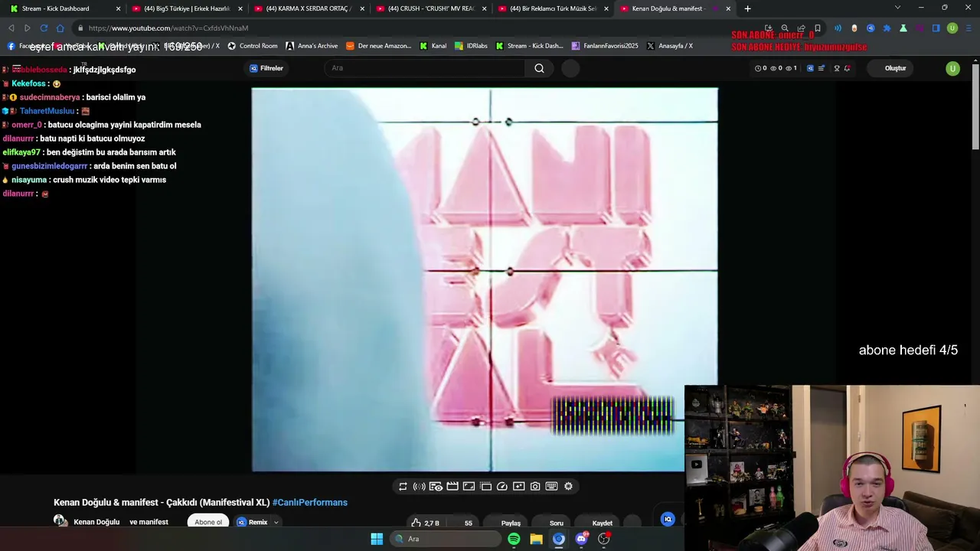Image resolution: width=980 pixels, height=551 pixels.
Task: Take a screenshot with the camera icon
Action: click(x=535, y=486)
